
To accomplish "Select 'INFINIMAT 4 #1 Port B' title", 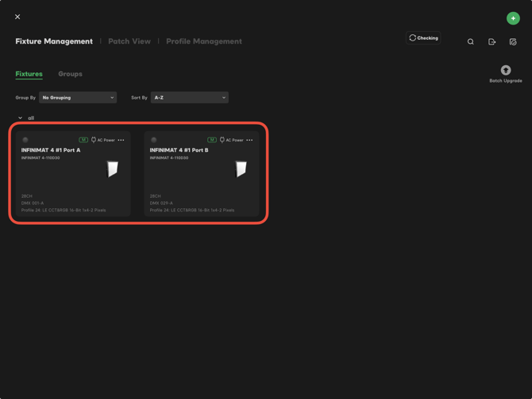I will point(179,150).
